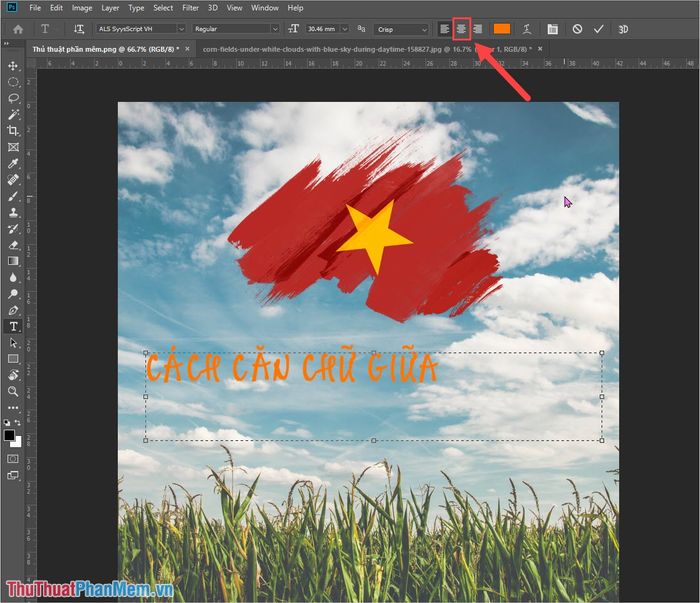Select the Brush tool
Viewport: 700px width, 603px height.
[x=13, y=196]
